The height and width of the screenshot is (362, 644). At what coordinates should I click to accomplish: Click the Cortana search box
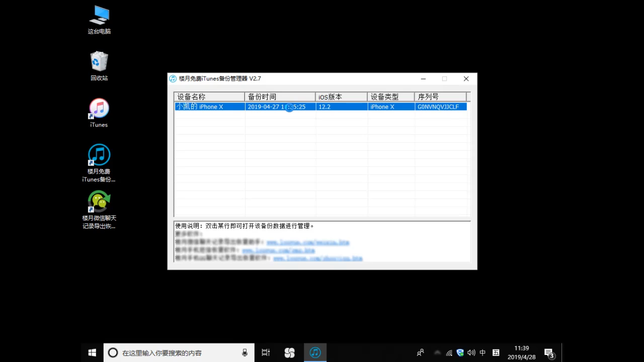tap(179, 352)
